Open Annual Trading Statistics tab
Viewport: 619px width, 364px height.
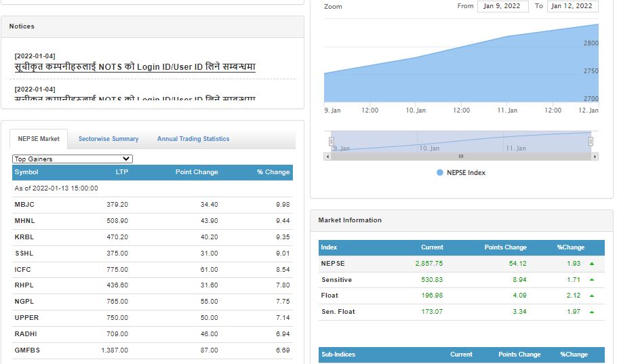click(193, 139)
